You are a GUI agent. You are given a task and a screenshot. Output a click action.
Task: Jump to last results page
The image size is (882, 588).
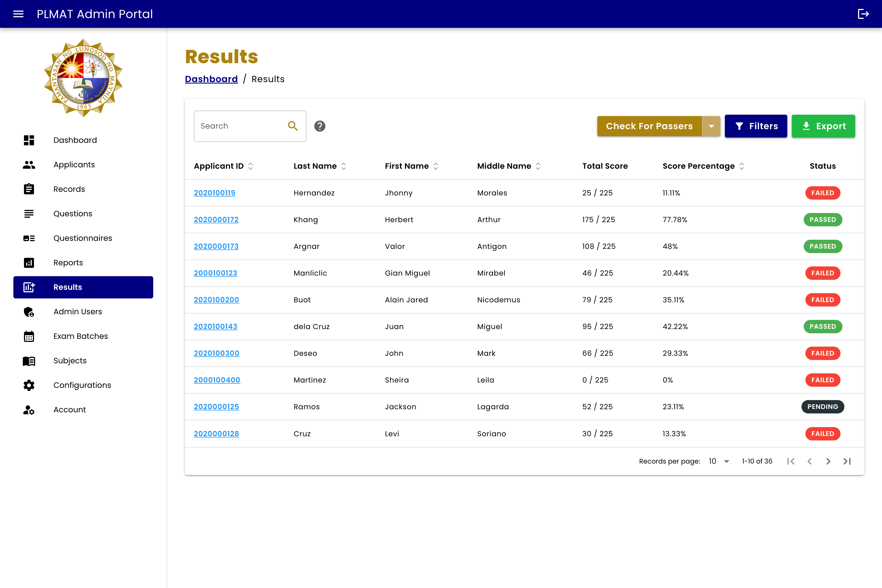pyautogui.click(x=847, y=461)
